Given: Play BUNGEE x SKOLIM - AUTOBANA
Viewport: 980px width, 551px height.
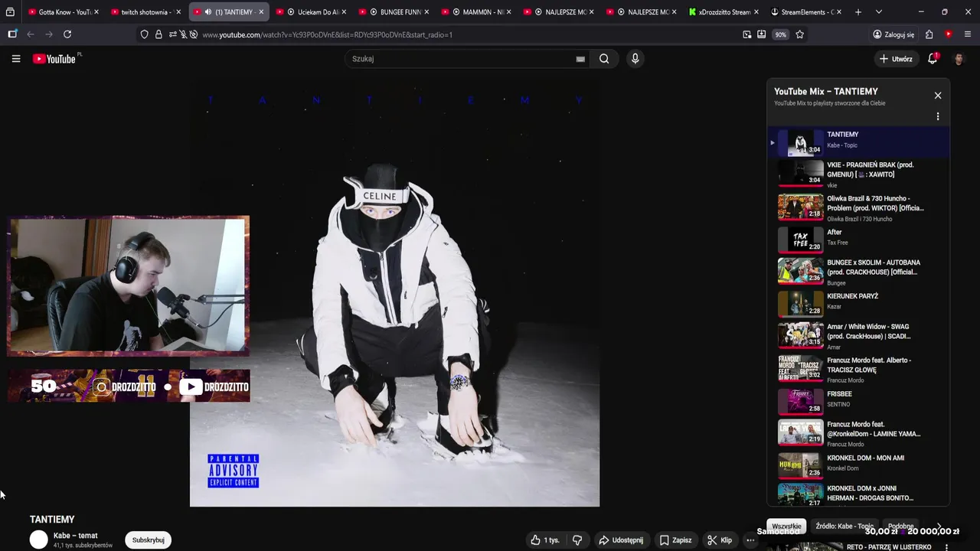Looking at the screenshot, I should pyautogui.click(x=858, y=272).
